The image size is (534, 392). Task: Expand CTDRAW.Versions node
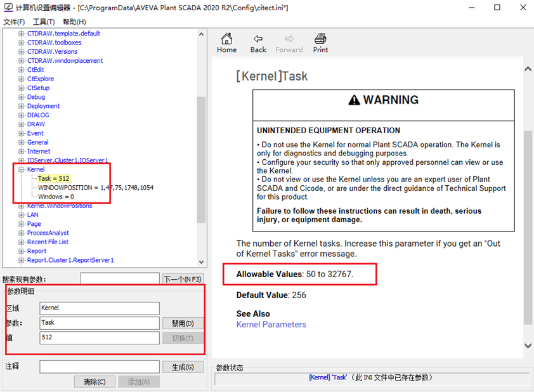21,52
